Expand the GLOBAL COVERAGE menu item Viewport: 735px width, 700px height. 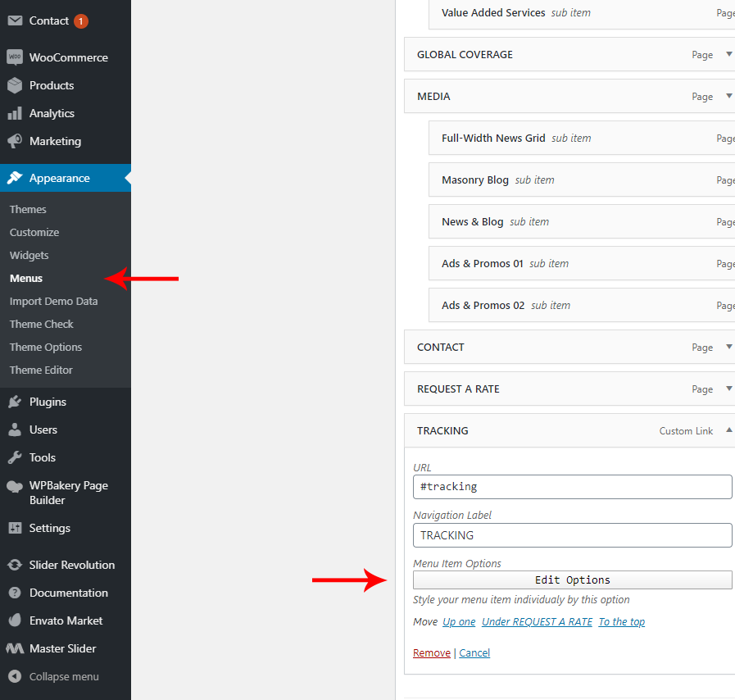728,55
